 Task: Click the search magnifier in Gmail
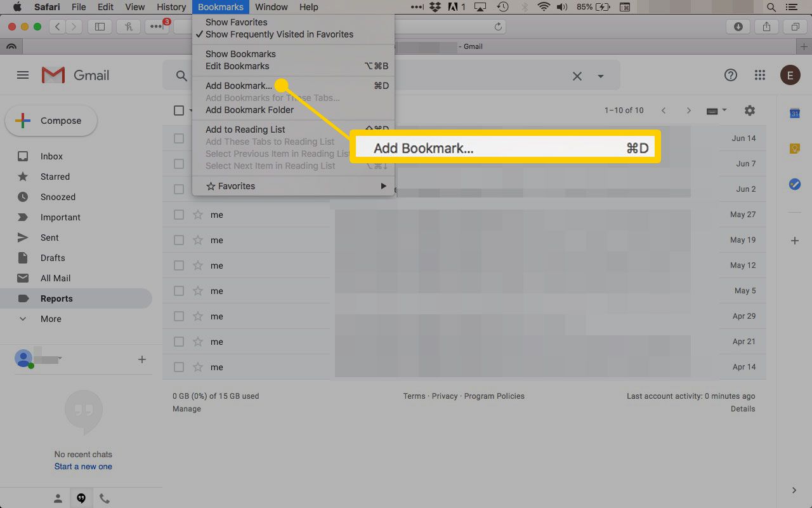[181, 76]
